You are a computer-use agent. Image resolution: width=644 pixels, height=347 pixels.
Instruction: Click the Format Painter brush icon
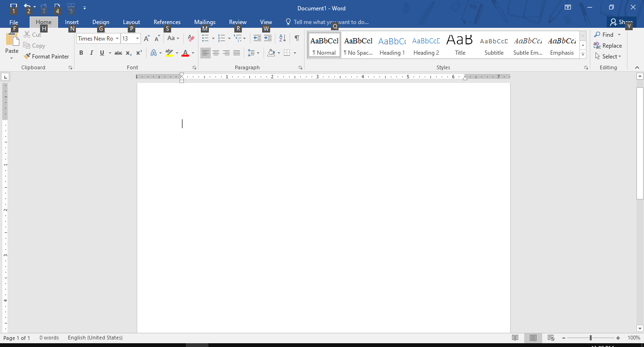27,56
